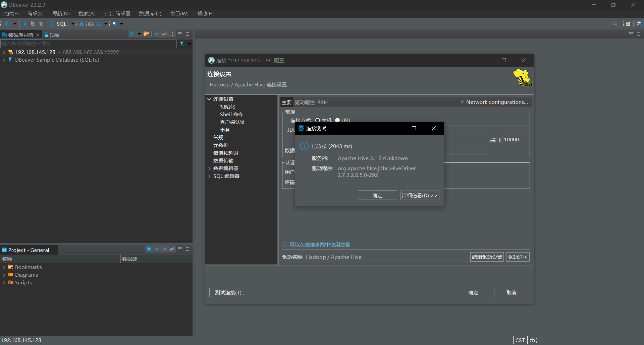Click the gear settings icon in Project panel
This screenshot has height=345, width=644.
149,249
